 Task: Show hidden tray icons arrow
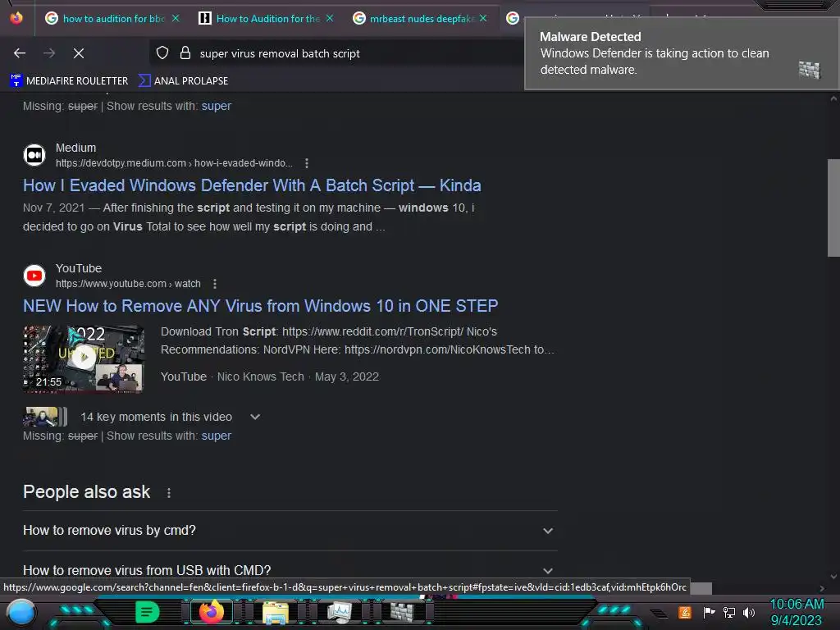pyautogui.click(x=659, y=614)
